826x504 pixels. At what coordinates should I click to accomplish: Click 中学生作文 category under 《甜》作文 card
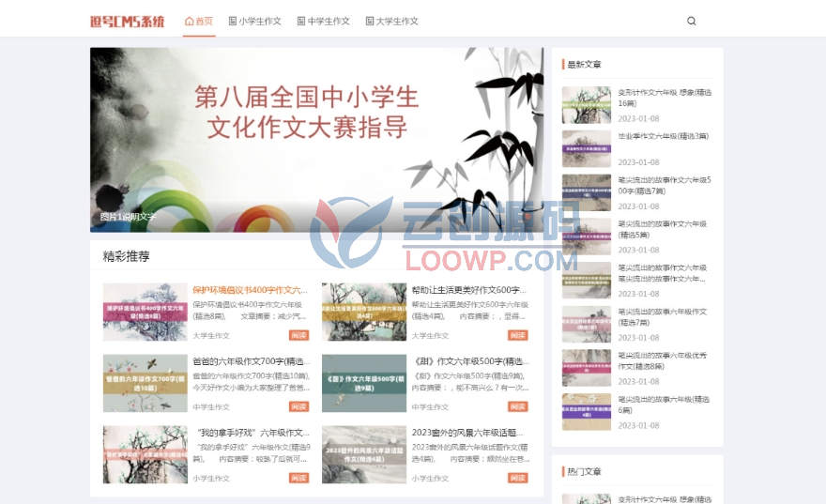(430, 407)
